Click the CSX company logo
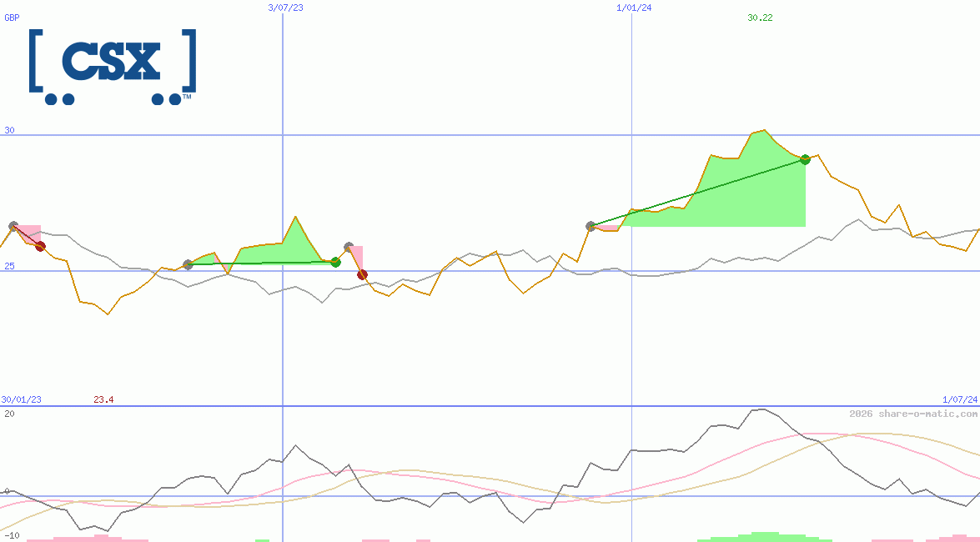The image size is (980, 542). (x=113, y=67)
